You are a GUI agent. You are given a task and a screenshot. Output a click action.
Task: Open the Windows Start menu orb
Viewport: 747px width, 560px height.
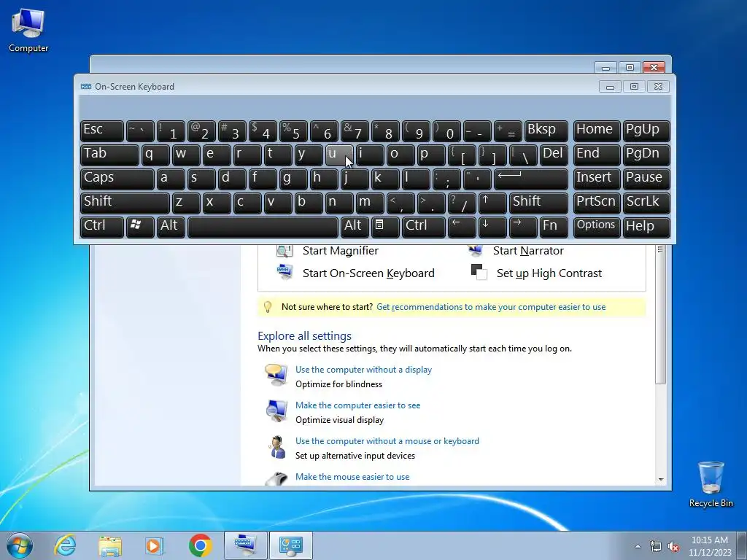(x=20, y=545)
